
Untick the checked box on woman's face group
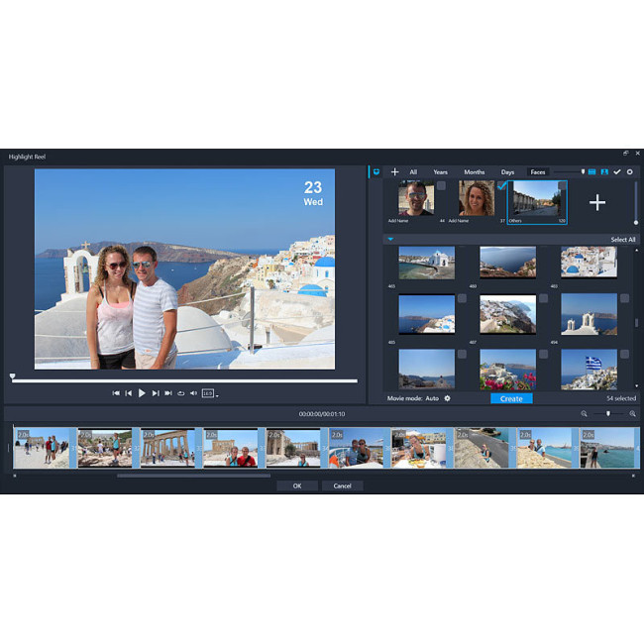pyautogui.click(x=501, y=185)
